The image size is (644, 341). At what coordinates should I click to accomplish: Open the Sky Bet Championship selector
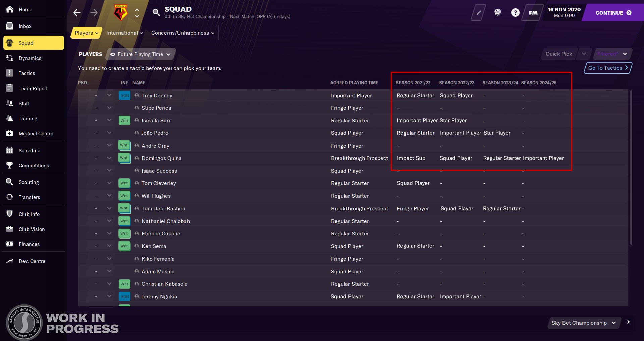click(x=584, y=323)
